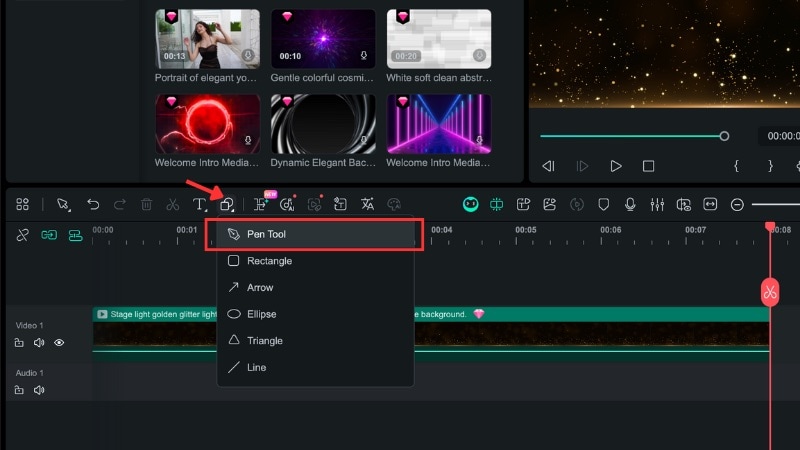
Task: Choose Pen Tool from the shape menu
Action: pos(315,234)
